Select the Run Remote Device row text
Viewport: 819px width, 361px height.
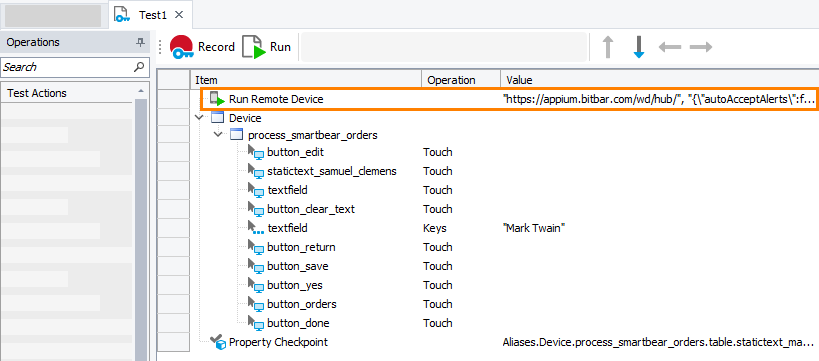click(x=276, y=99)
